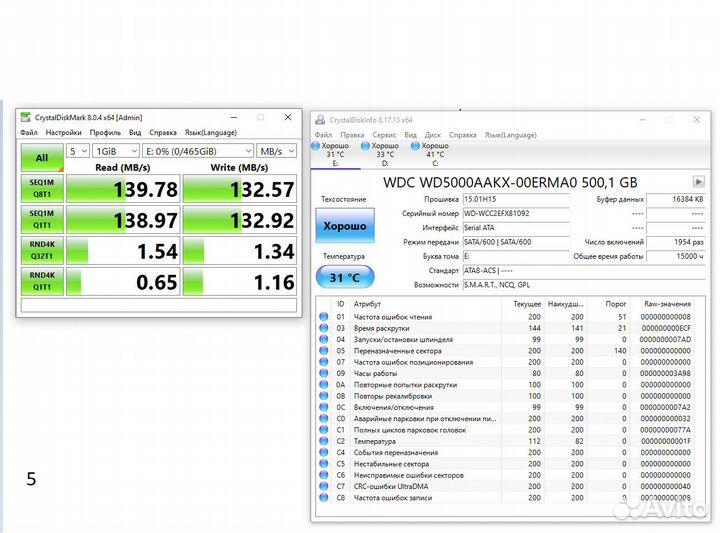Image resolution: width=720 pixels, height=533 pixels.
Task: Click status orb for attribute 03 row
Action: pyautogui.click(x=324, y=328)
